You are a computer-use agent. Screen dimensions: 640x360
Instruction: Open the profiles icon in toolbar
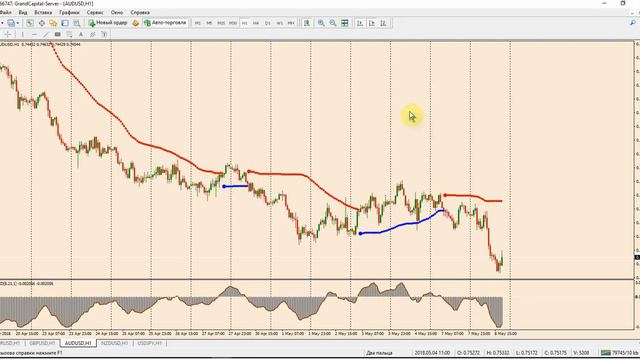[x=11, y=23]
